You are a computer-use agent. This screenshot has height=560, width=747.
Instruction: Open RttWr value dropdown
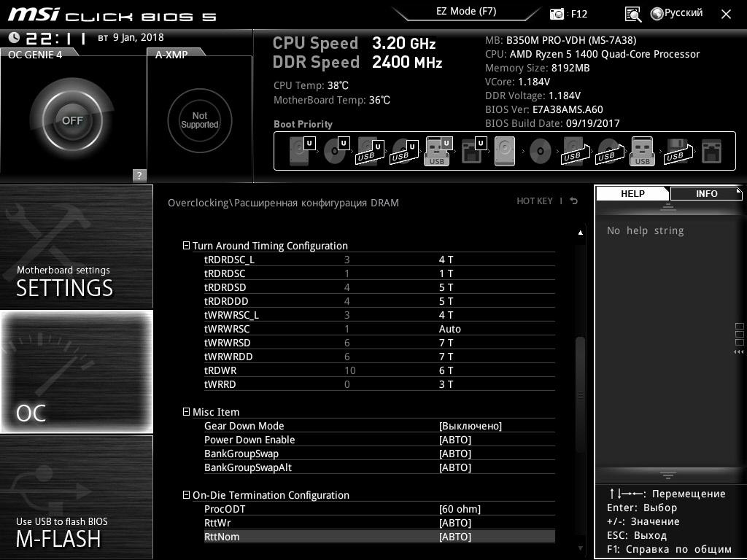(x=455, y=522)
